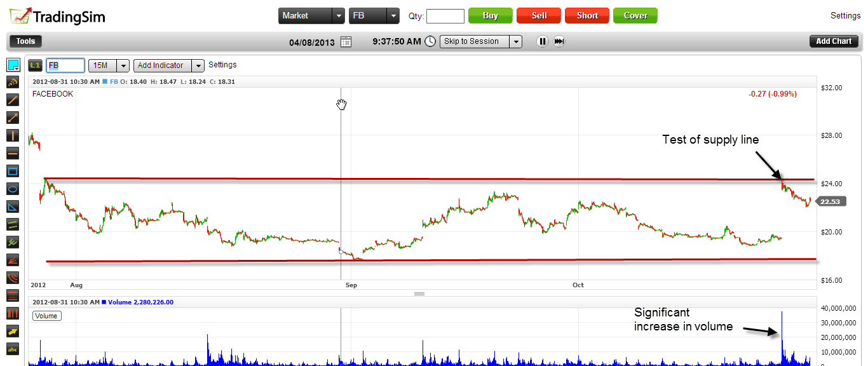Click the chart/volume pane divider handle
868x366 pixels.
419,294
